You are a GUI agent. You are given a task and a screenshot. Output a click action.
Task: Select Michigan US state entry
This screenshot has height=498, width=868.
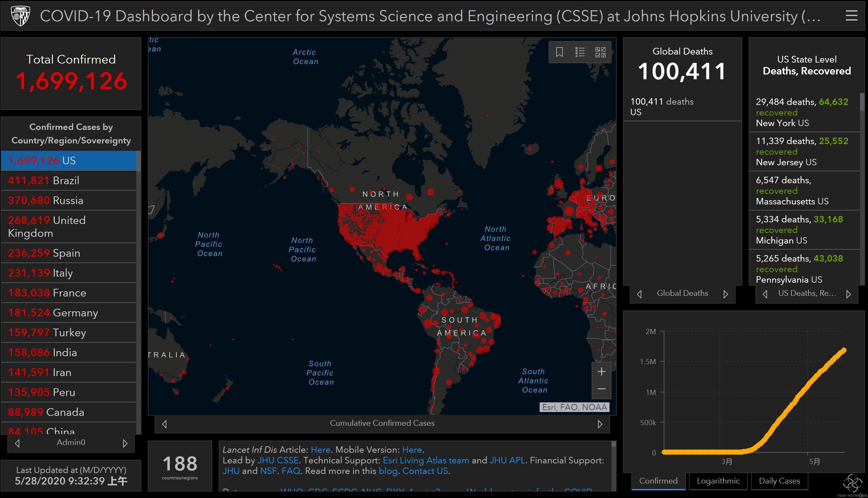point(804,229)
